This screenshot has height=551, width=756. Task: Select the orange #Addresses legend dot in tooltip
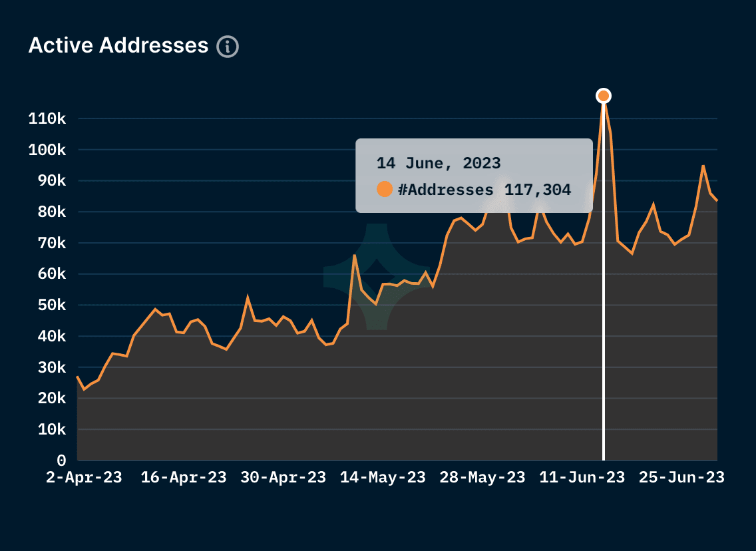(x=383, y=190)
